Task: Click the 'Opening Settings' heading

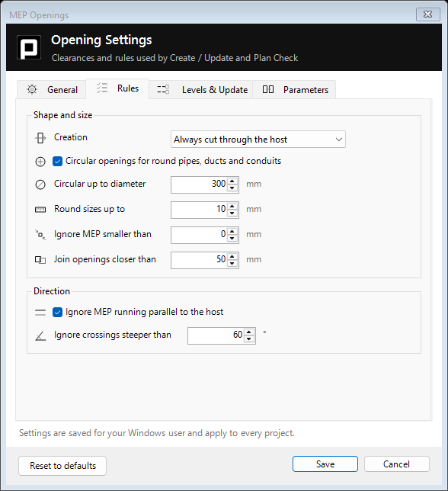Action: pos(101,40)
